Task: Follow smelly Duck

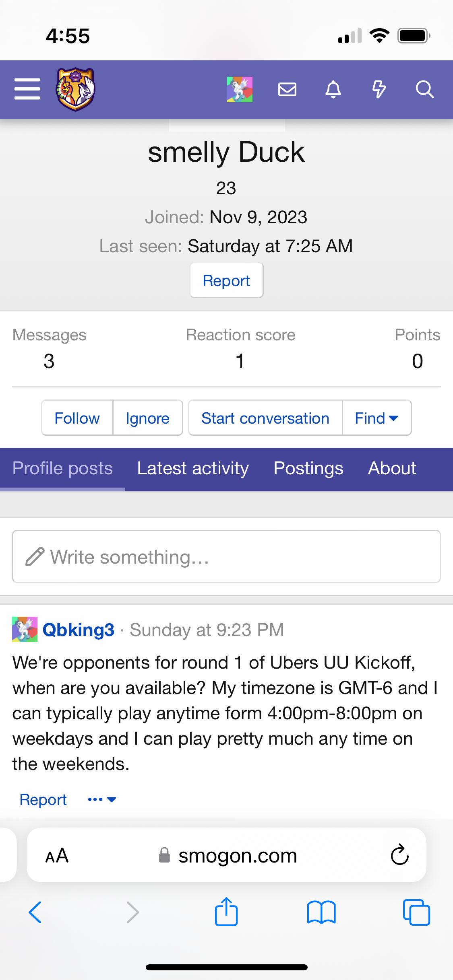Action: coord(77,418)
